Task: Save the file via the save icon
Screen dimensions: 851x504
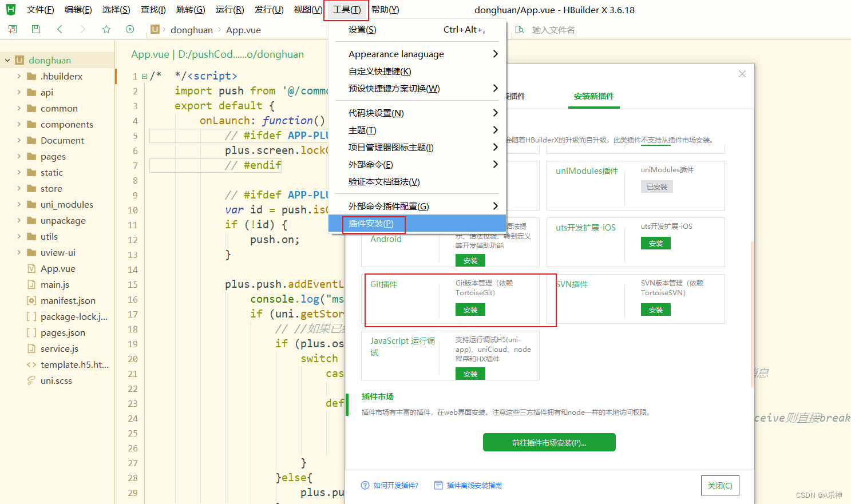Action: coord(35,29)
